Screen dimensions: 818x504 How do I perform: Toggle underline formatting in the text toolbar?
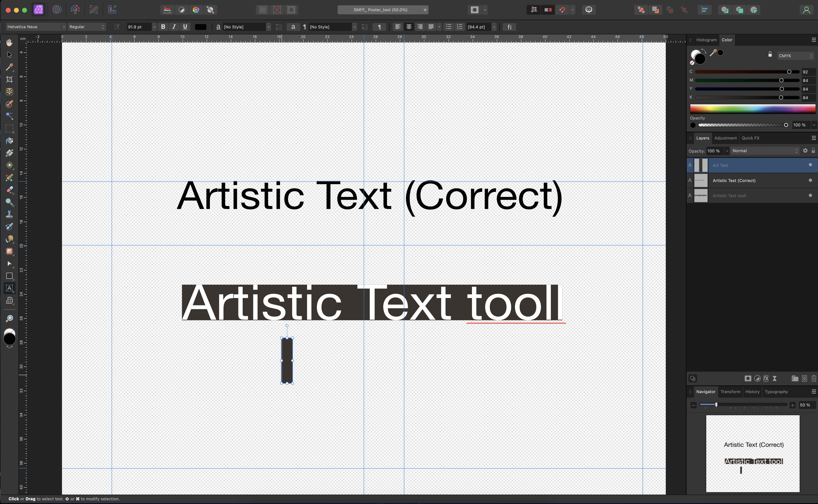click(x=185, y=27)
